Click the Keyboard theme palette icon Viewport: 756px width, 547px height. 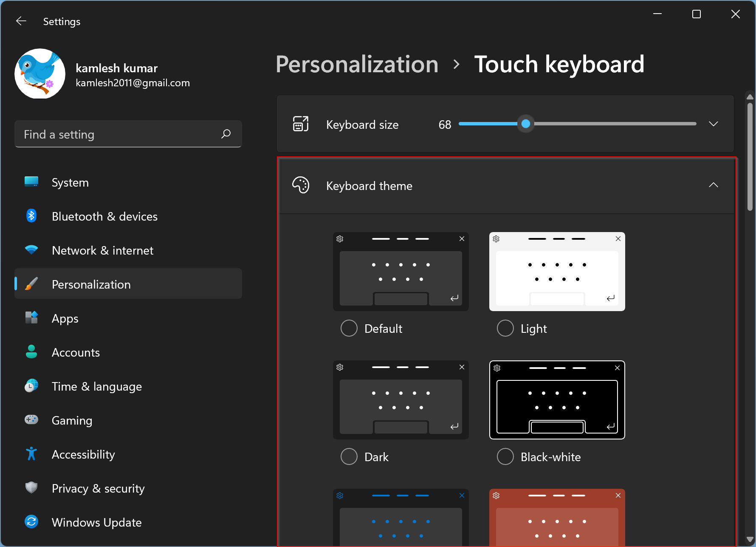(301, 185)
